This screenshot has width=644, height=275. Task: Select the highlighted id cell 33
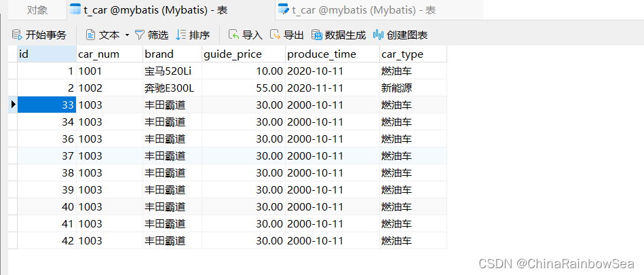coord(47,105)
